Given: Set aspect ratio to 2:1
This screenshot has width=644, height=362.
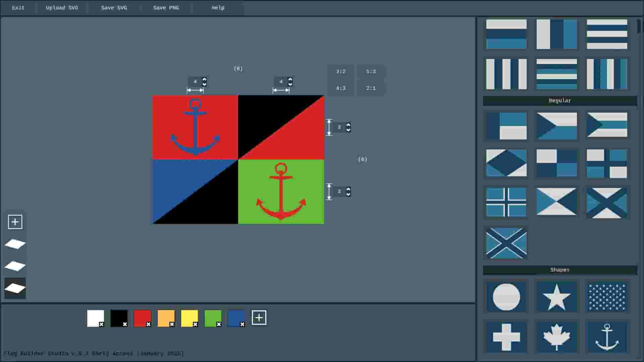Looking at the screenshot, I should (371, 88).
